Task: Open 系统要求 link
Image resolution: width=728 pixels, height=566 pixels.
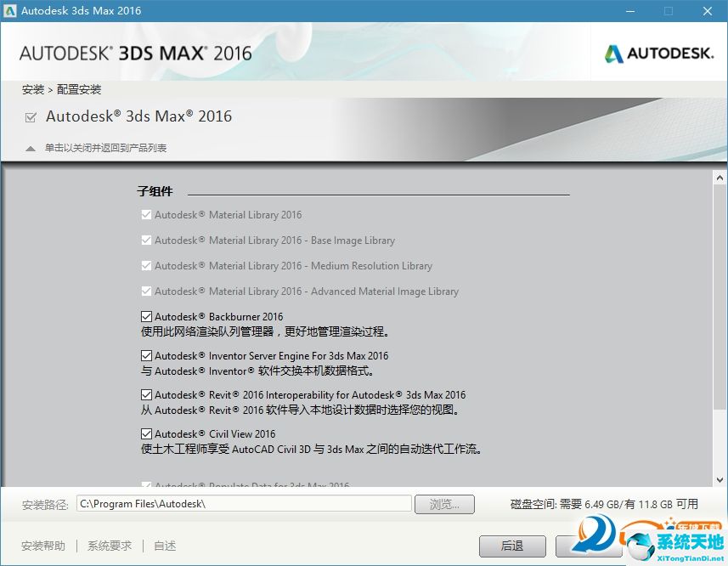Action: pyautogui.click(x=110, y=546)
